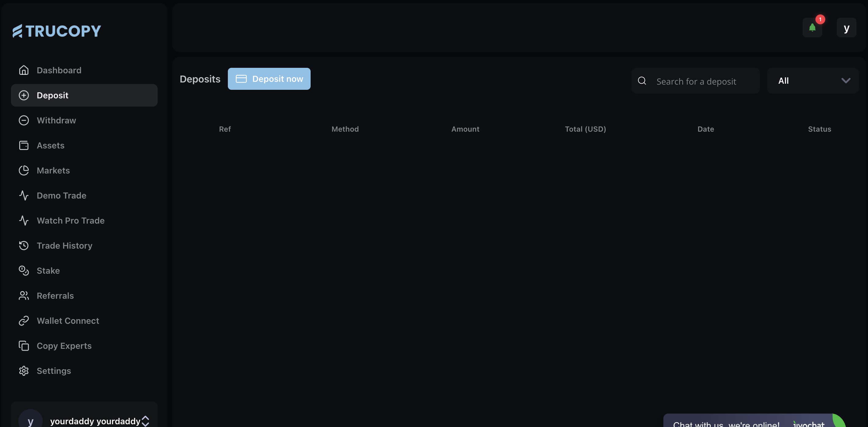Open the Settings page from sidebar

[53, 371]
